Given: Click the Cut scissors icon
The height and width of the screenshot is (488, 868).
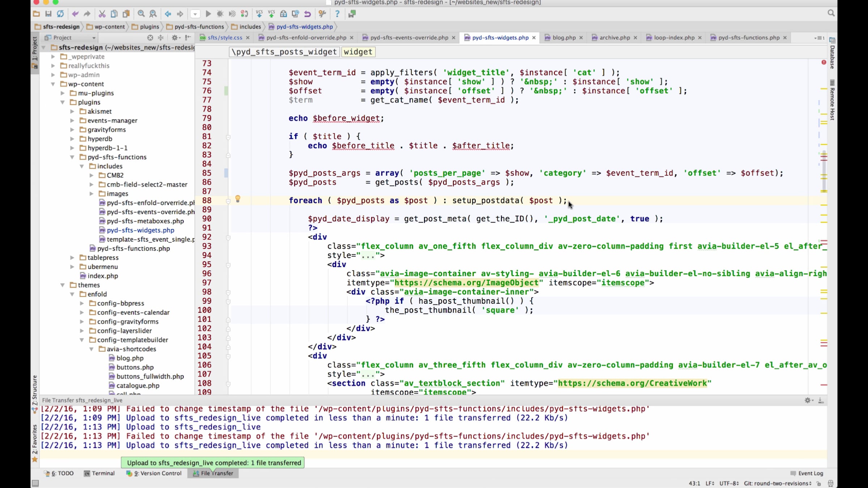Looking at the screenshot, I should (102, 14).
